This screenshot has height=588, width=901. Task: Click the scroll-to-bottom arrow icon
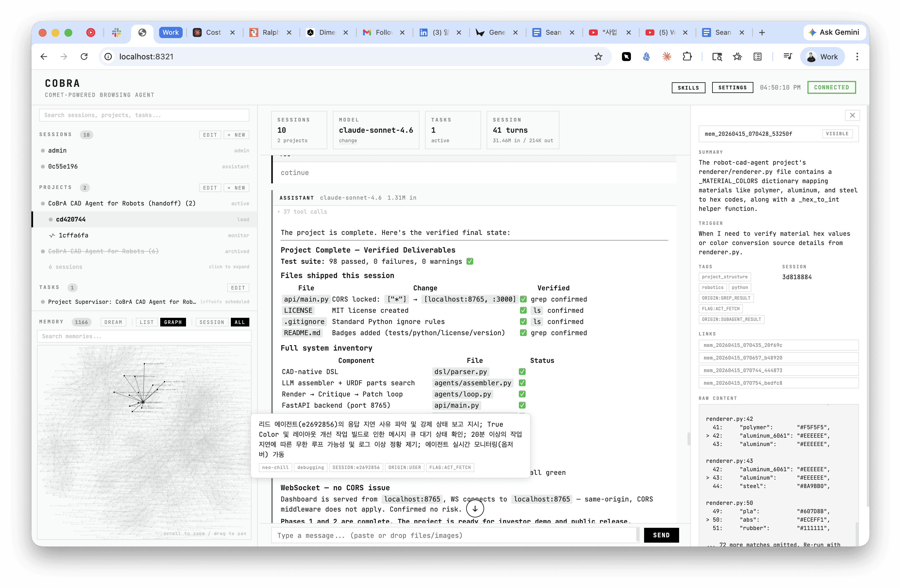coord(475,508)
